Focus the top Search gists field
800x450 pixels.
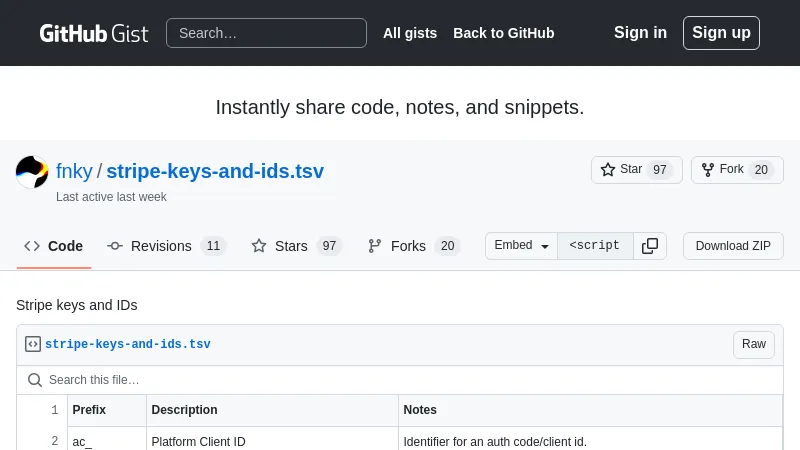click(266, 33)
